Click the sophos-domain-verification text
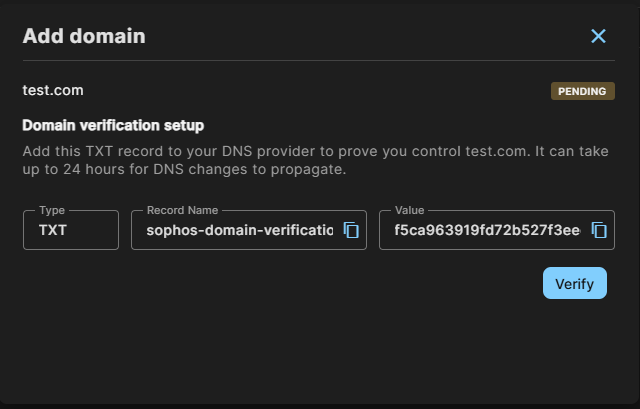The width and height of the screenshot is (640, 409). 240,230
